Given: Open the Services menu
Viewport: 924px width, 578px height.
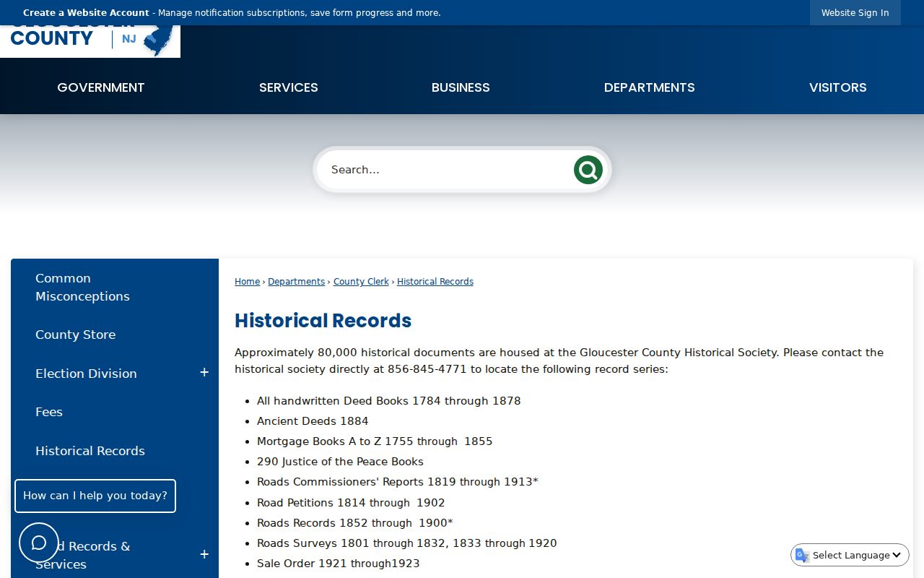Looking at the screenshot, I should [289, 87].
